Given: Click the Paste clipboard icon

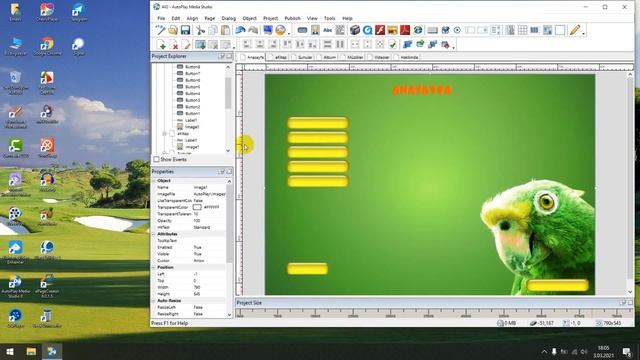Looking at the screenshot, I should click(225, 30).
